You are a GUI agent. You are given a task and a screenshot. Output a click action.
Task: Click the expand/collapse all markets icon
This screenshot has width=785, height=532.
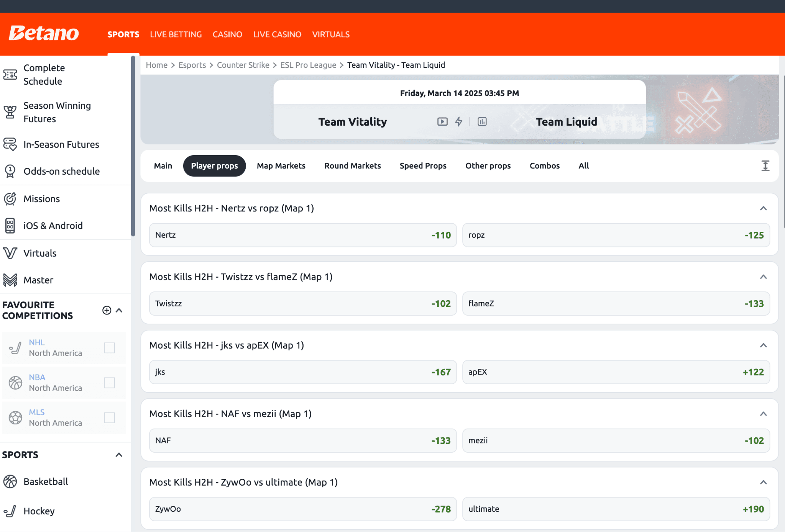[765, 165]
